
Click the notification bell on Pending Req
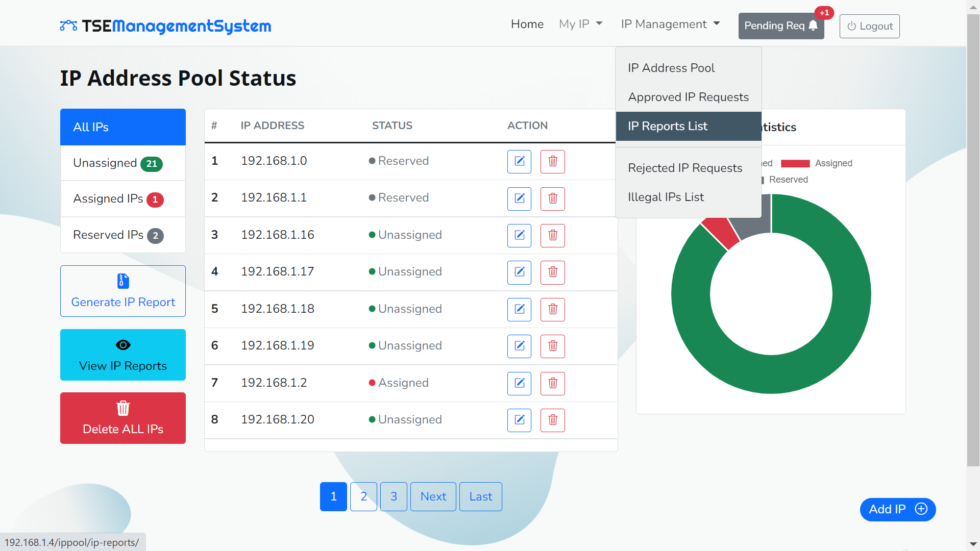tap(813, 26)
